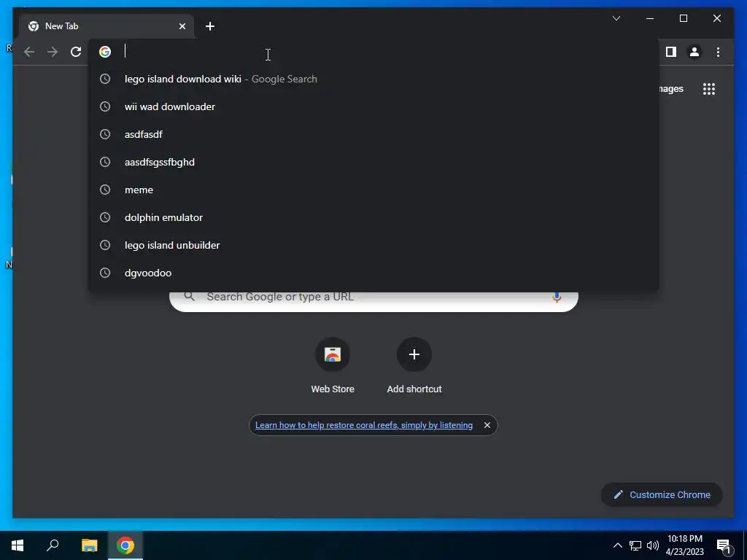
Task: Open Chrome's three-dot menu
Action: pos(718,52)
